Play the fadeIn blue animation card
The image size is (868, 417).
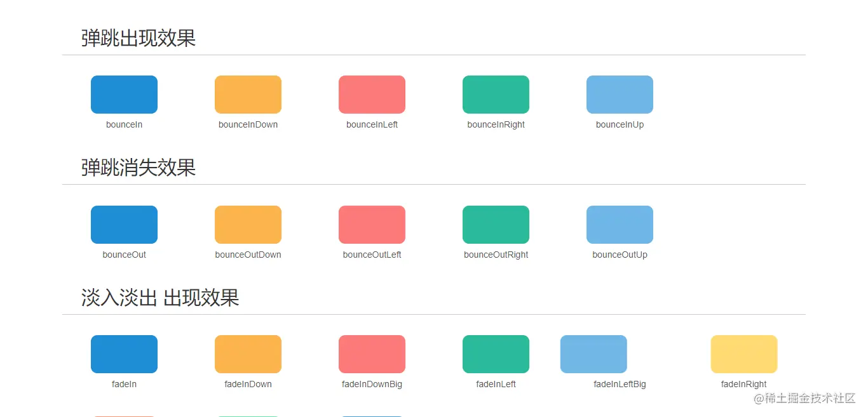pyautogui.click(x=124, y=354)
